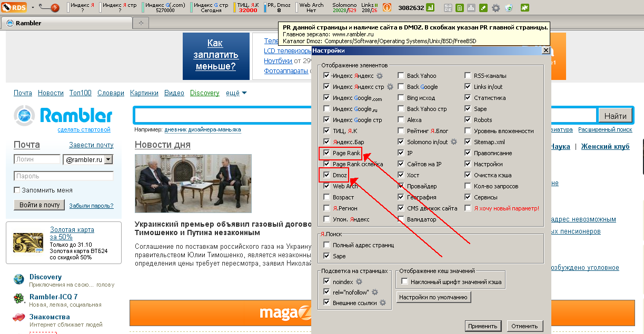Image resolution: width=644 pixels, height=334 pixels.
Task: Click the Rambler logo on the page
Action: (x=63, y=115)
